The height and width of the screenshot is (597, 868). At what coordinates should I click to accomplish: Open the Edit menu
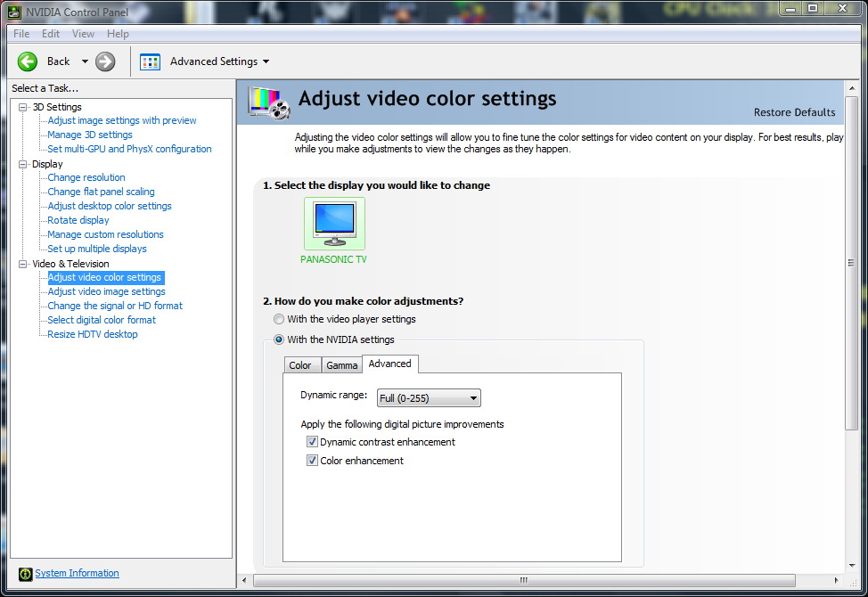click(51, 34)
